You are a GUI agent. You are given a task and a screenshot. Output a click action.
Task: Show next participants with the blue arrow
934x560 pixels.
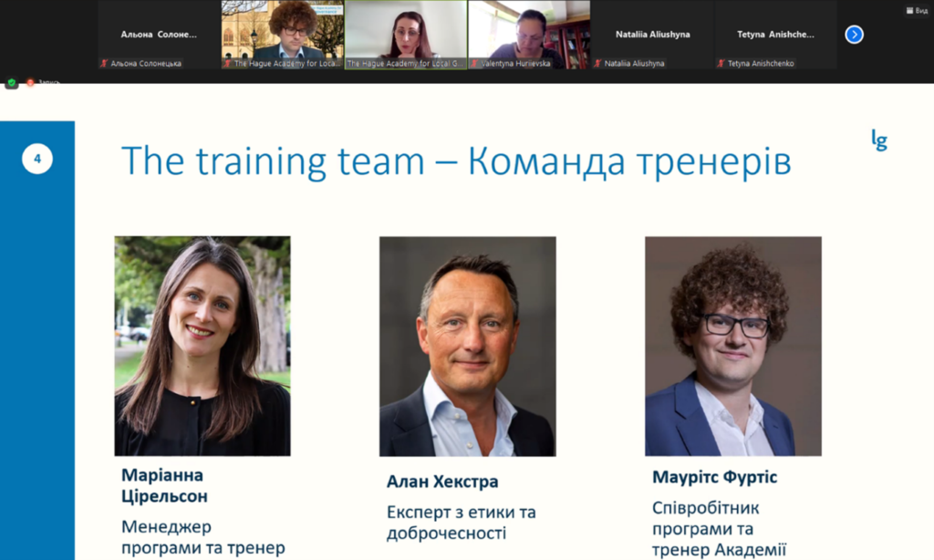(x=854, y=35)
